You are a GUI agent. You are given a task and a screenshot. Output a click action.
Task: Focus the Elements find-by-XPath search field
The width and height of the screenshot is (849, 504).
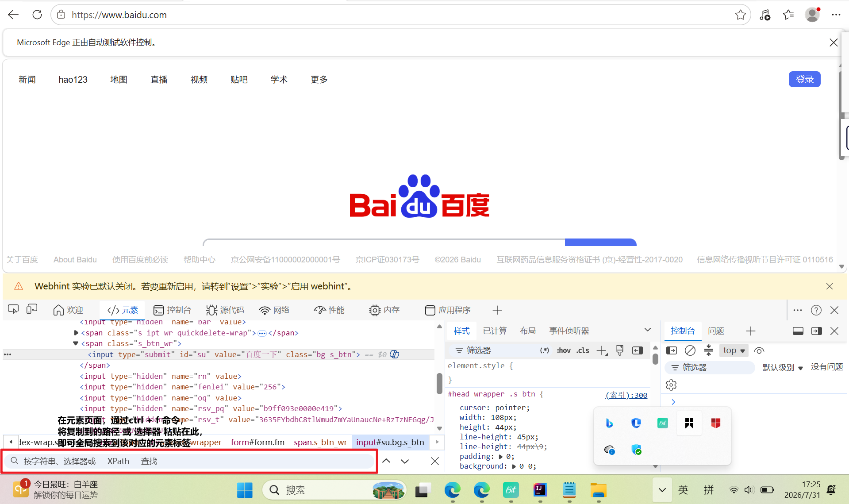[x=190, y=461]
